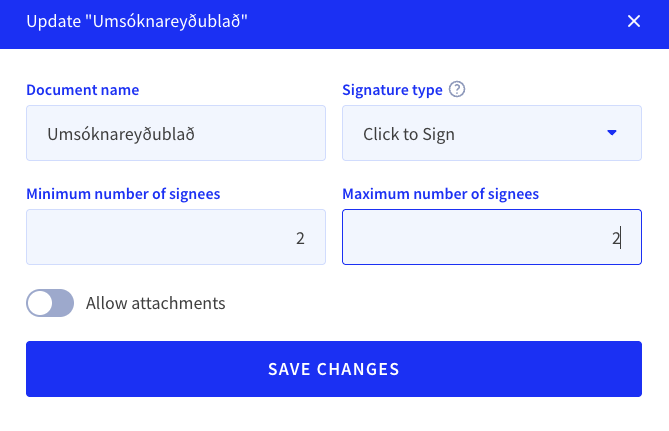Place the cursor after Umsóknareyðublað in the name field
This screenshot has width=669, height=431.
point(196,134)
